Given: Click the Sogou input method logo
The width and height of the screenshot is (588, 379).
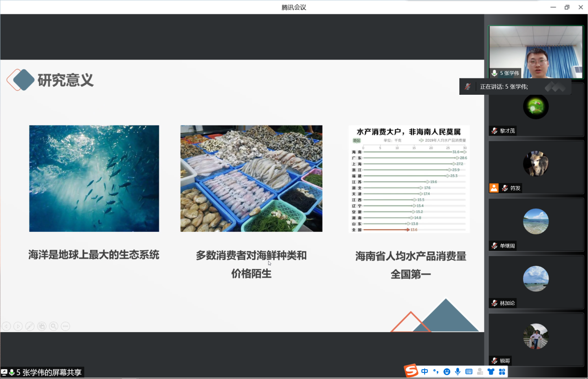Looking at the screenshot, I should [411, 371].
